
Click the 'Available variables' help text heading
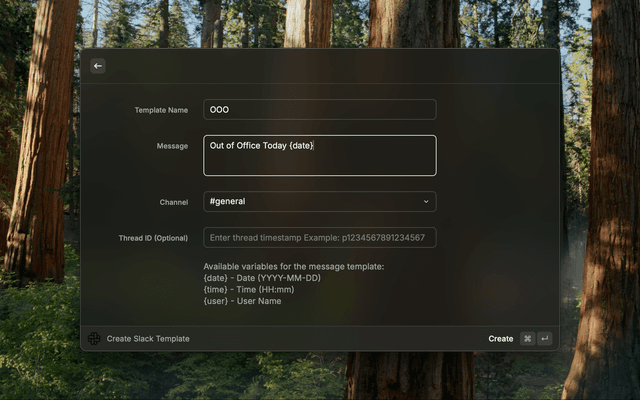[x=293, y=267]
